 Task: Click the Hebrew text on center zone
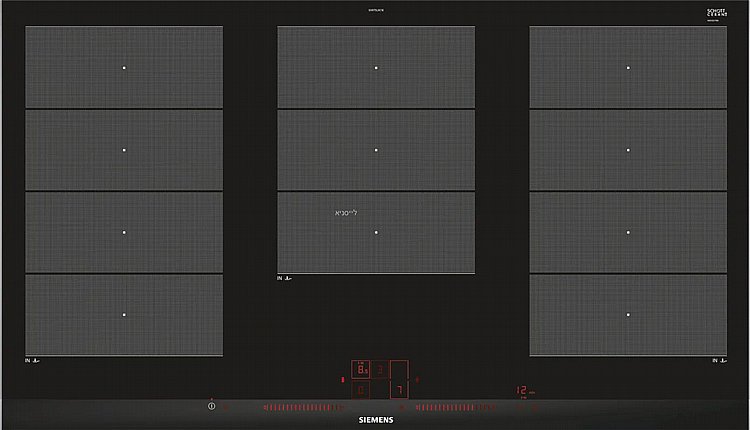[x=346, y=213]
